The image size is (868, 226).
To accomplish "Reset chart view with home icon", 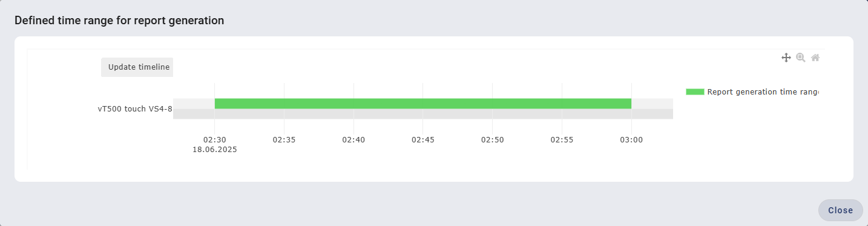I will (x=815, y=58).
